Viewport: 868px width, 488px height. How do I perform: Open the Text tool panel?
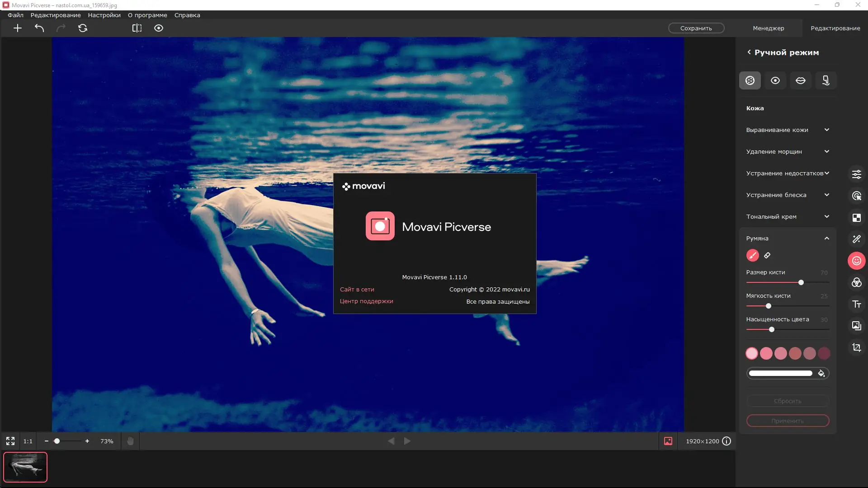[857, 304]
